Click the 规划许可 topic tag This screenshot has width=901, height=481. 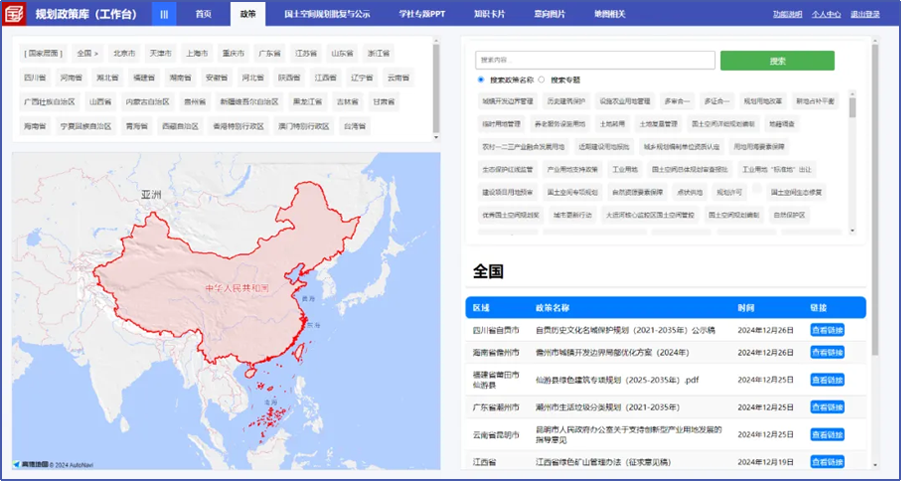click(x=729, y=192)
